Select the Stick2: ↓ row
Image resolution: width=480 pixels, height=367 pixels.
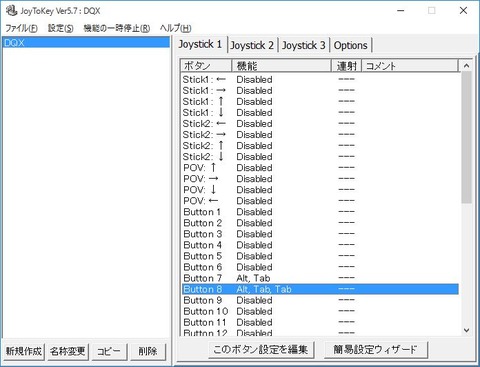click(320, 156)
